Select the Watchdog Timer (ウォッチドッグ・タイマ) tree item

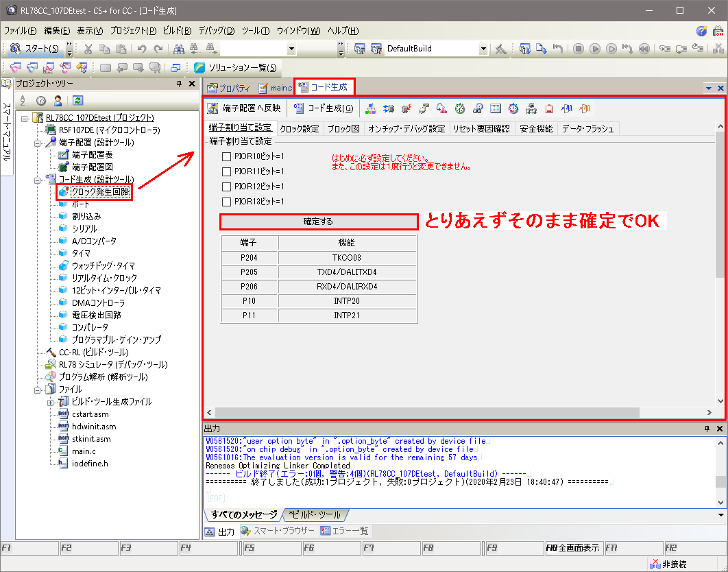coord(103,266)
